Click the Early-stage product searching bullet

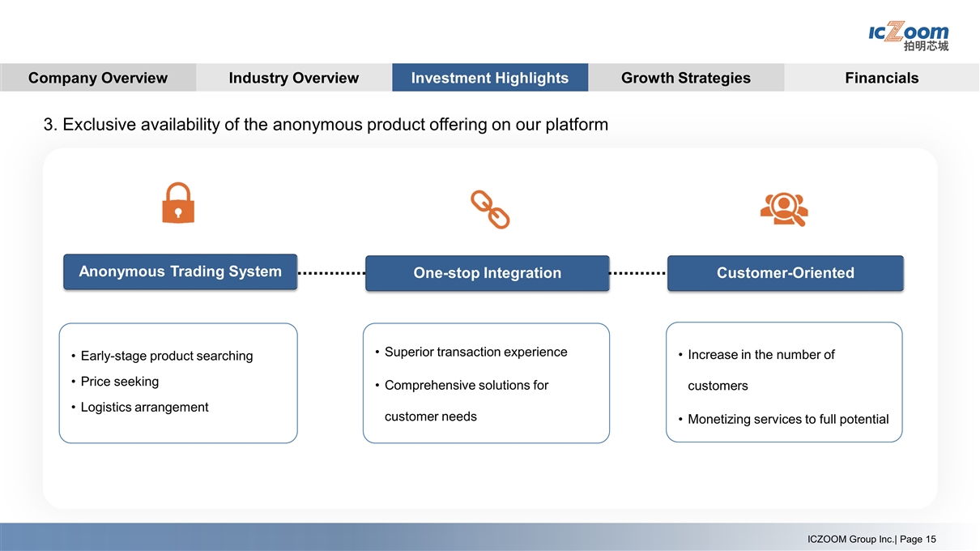[166, 356]
